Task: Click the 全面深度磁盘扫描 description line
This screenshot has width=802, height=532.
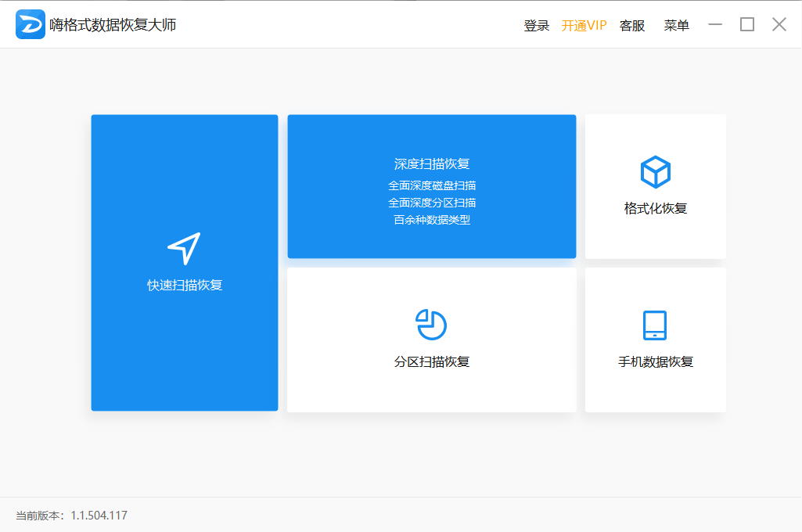Action: (432, 186)
